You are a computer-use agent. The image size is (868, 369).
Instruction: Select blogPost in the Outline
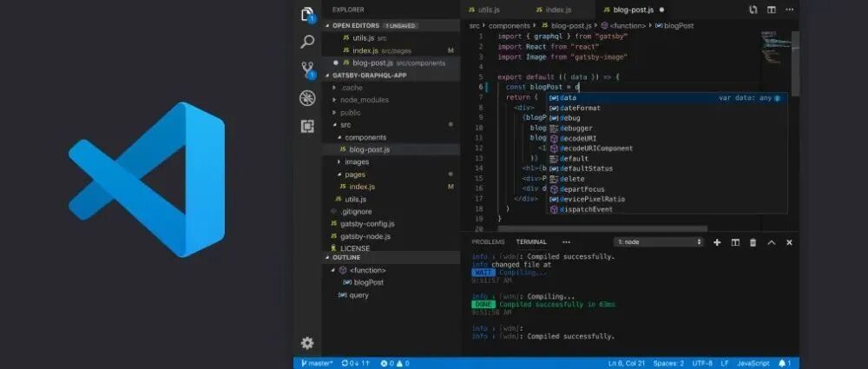(x=391, y=282)
